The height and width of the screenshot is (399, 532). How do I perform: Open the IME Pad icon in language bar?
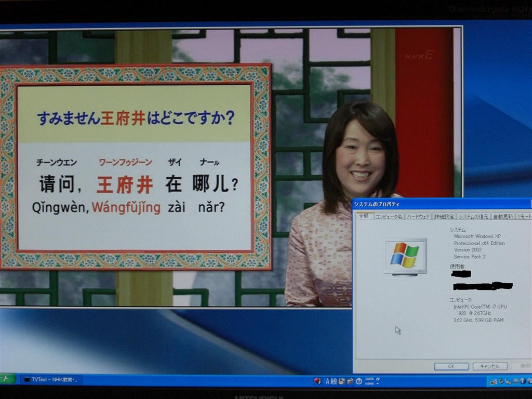tap(342, 381)
